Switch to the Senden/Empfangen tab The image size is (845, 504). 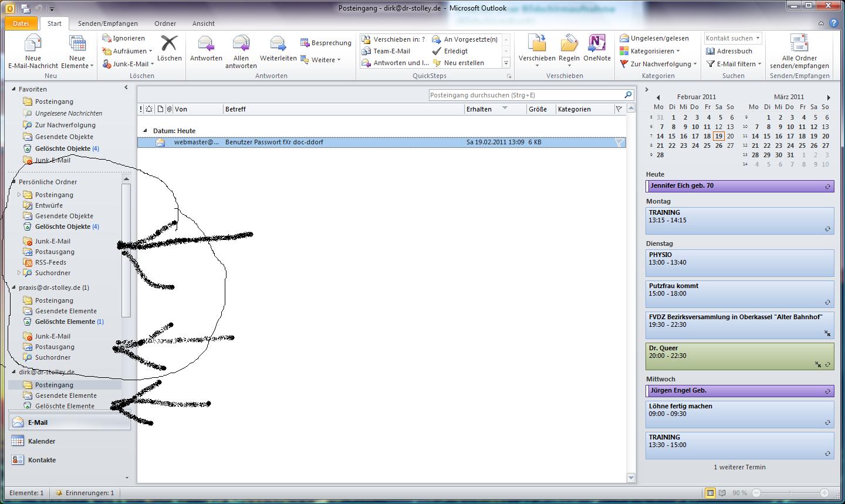pos(108,23)
